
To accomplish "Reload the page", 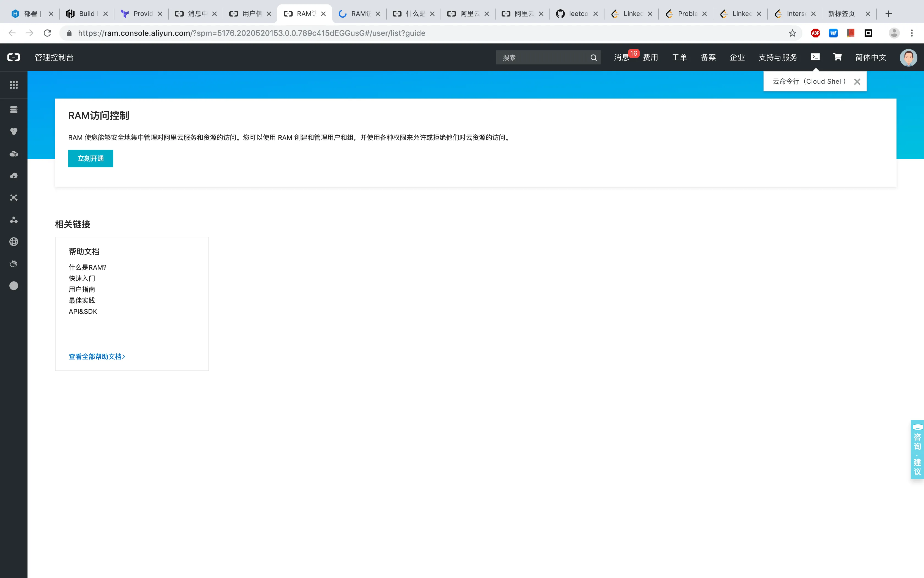I will (47, 33).
